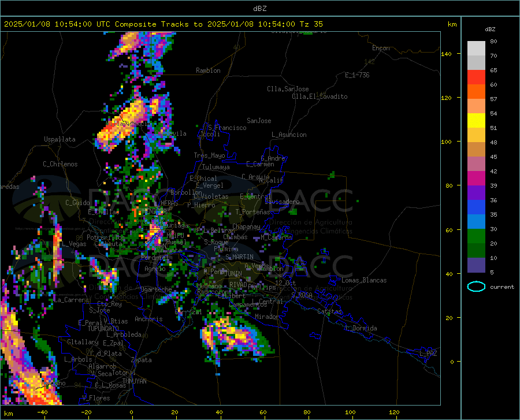Screen dimensions: 520x420
Task: Click the 'Clla.El_Cavadito' map label
Action: click(320, 96)
